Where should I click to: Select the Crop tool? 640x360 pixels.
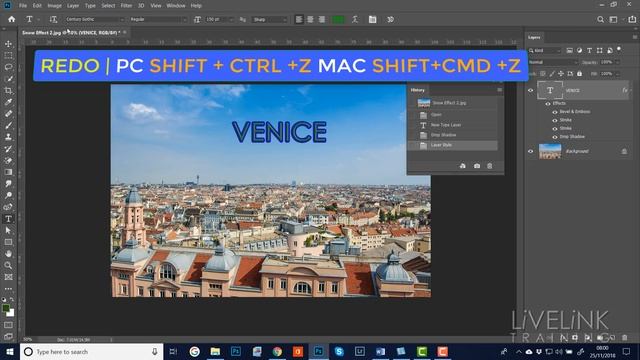[8, 90]
